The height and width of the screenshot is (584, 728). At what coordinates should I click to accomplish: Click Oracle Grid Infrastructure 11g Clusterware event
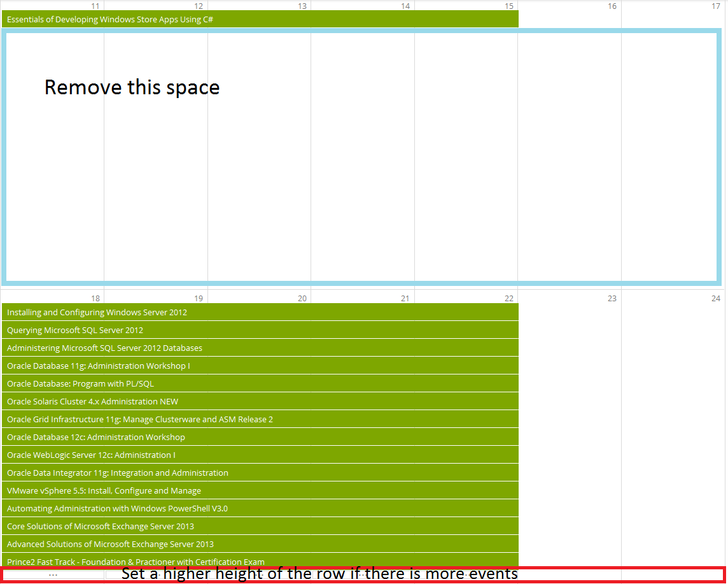[260, 419]
